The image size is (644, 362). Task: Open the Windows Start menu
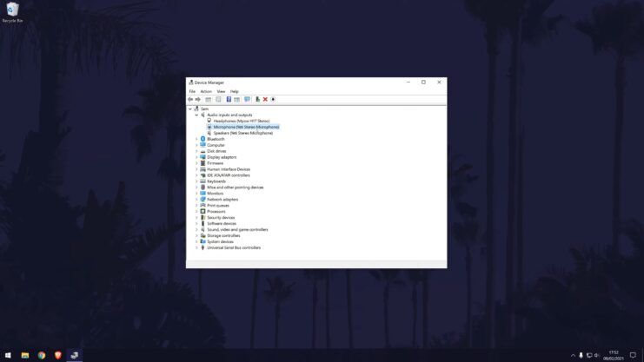pos(8,355)
